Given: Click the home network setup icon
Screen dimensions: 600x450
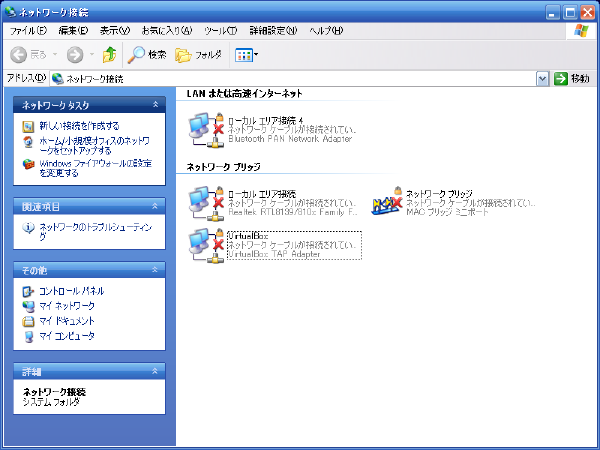Looking at the screenshot, I should click(28, 142).
